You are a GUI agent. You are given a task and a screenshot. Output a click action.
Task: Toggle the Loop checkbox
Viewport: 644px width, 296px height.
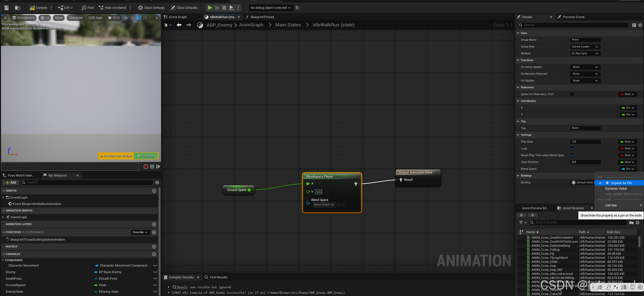tap(572, 149)
